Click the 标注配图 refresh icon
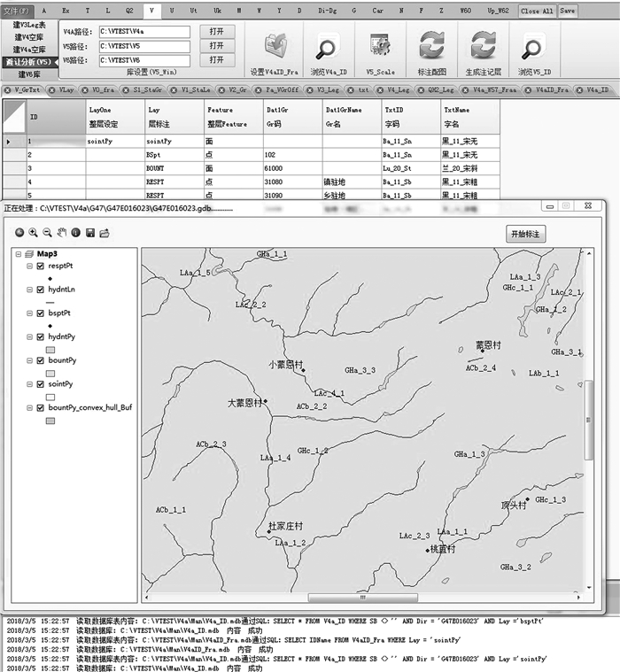This screenshot has height=672, width=620. (x=431, y=48)
